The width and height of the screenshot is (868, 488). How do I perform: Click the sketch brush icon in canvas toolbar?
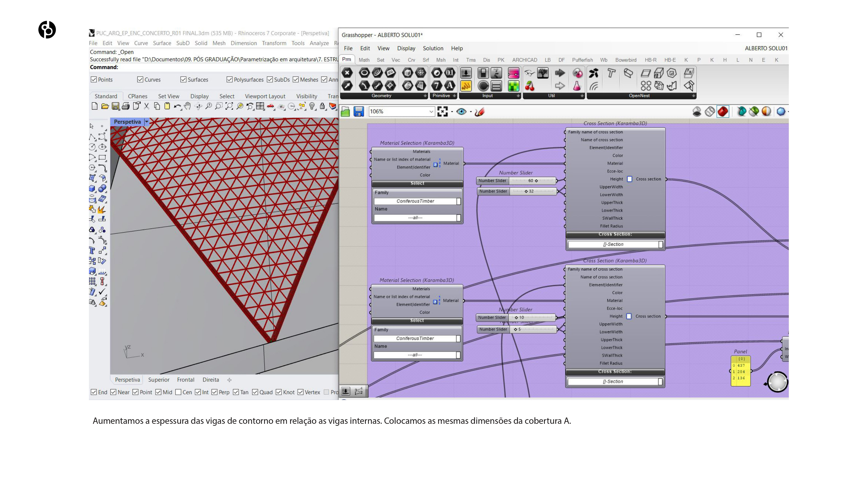[479, 111]
